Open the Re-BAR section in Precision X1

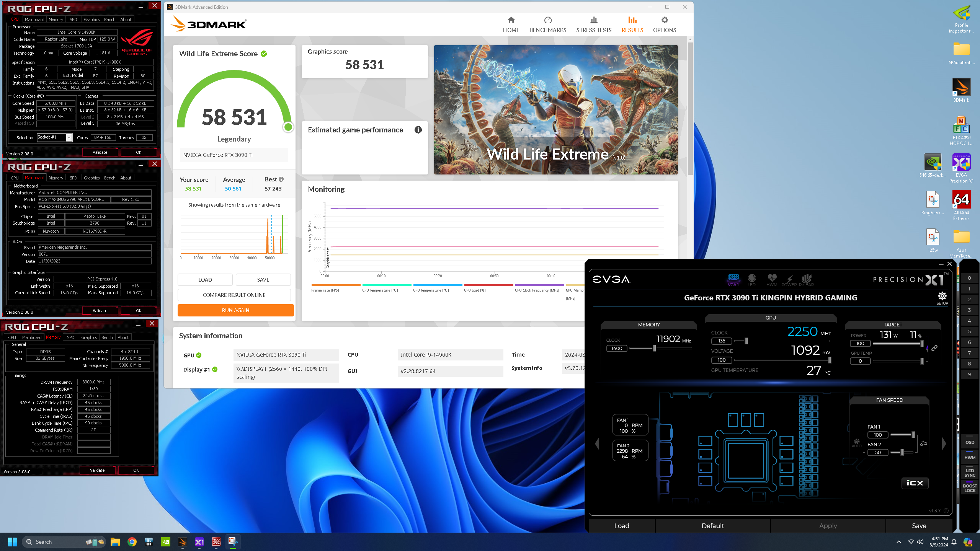pyautogui.click(x=806, y=280)
